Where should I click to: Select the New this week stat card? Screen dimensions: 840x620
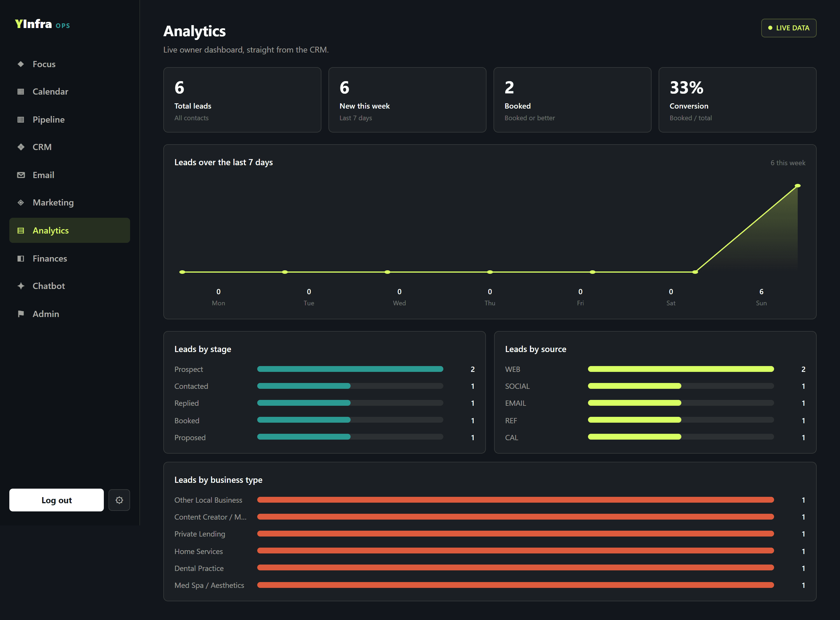[407, 100]
